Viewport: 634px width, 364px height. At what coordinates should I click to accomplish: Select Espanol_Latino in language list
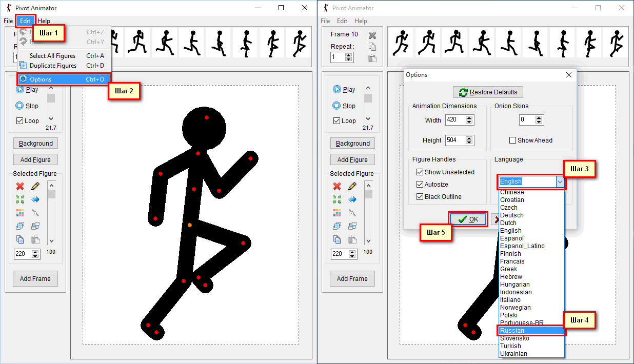pyautogui.click(x=531, y=246)
